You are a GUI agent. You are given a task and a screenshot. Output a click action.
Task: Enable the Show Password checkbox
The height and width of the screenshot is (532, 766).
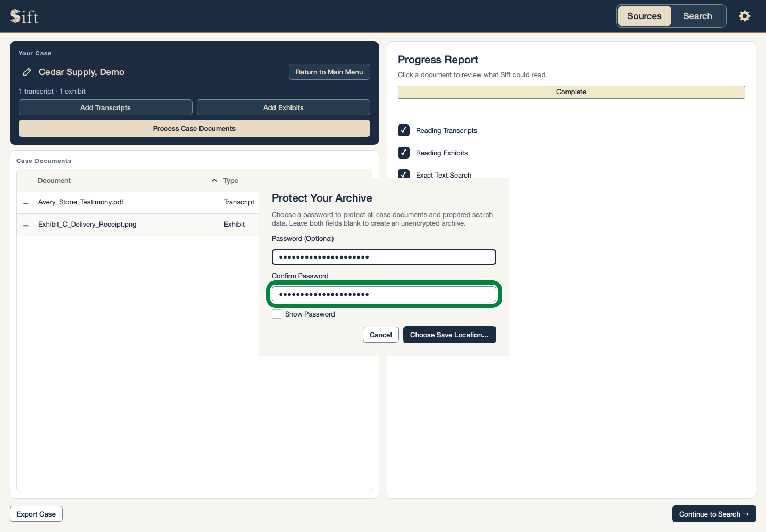pos(277,314)
